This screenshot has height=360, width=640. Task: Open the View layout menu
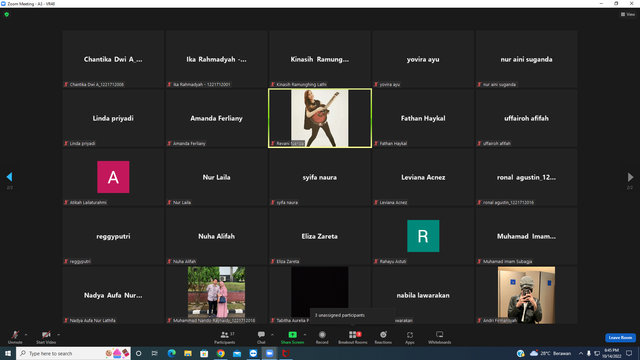click(x=628, y=14)
